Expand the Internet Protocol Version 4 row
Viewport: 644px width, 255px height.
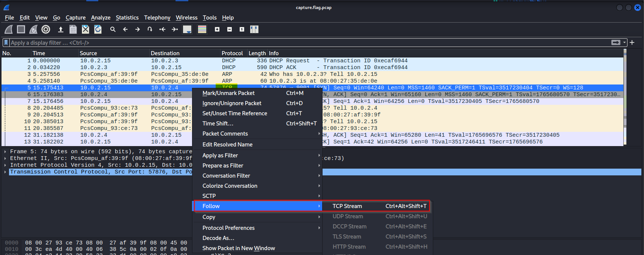tap(5, 165)
